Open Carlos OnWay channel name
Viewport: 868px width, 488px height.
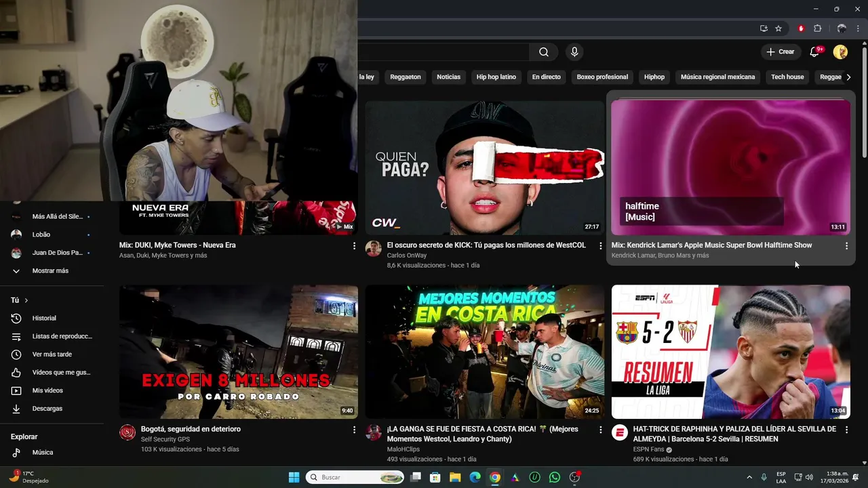coord(407,256)
